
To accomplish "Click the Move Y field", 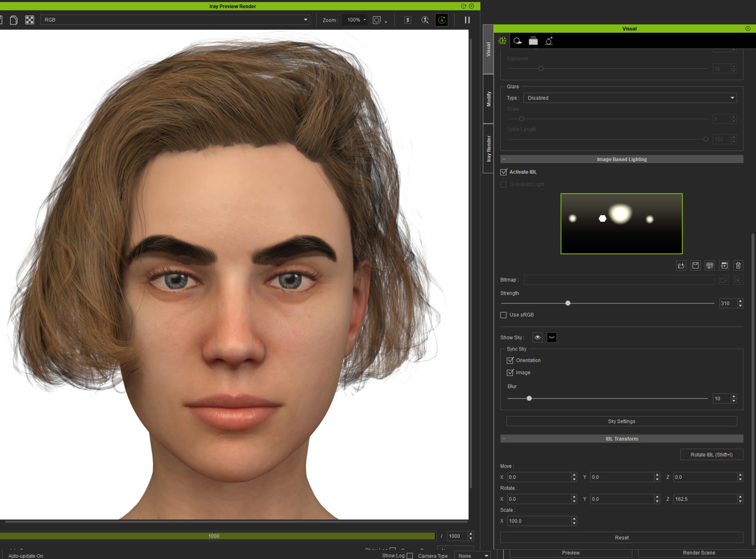I will 622,477.
